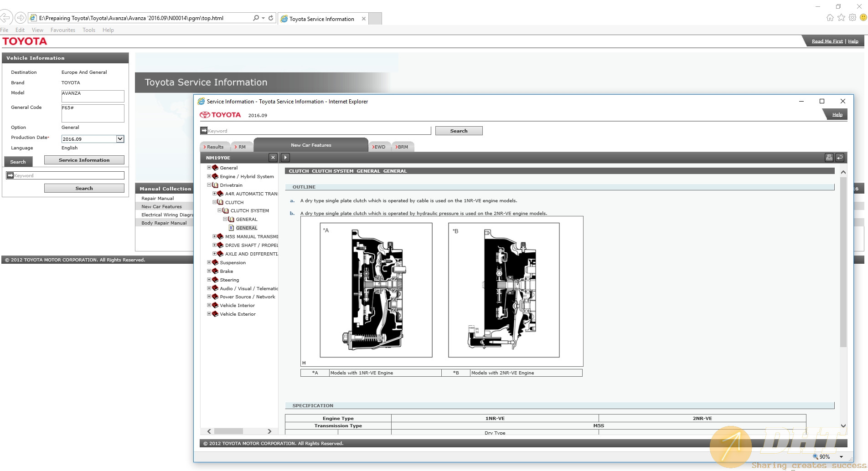Switch to the RM tab

tap(242, 147)
